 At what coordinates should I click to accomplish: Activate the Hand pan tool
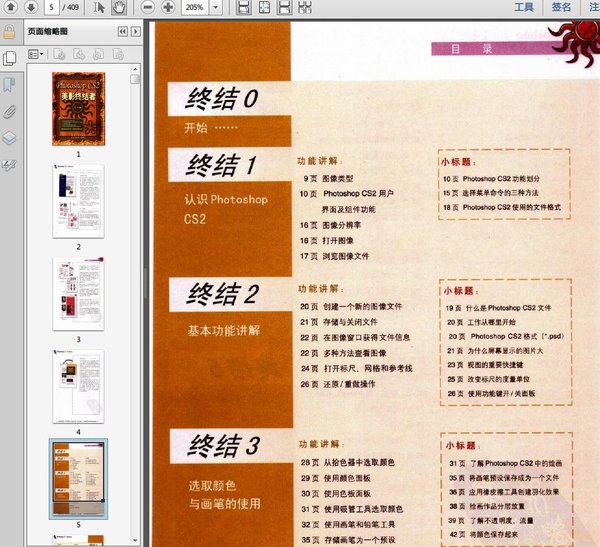pos(119,7)
